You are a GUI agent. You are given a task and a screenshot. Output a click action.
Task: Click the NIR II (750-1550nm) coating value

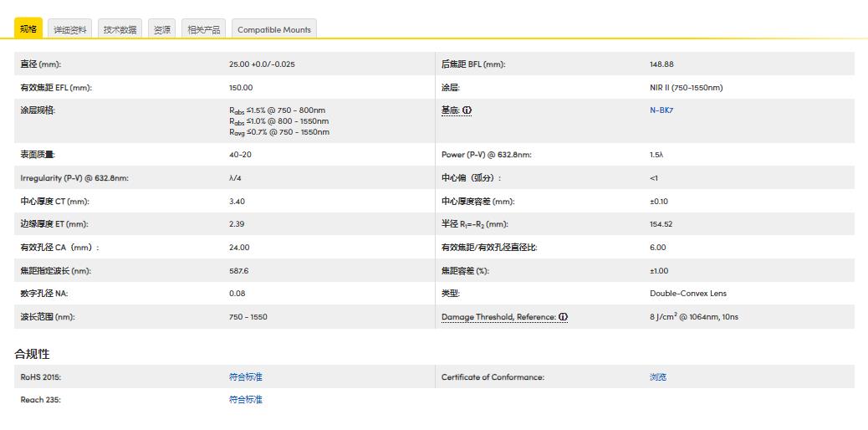point(686,88)
